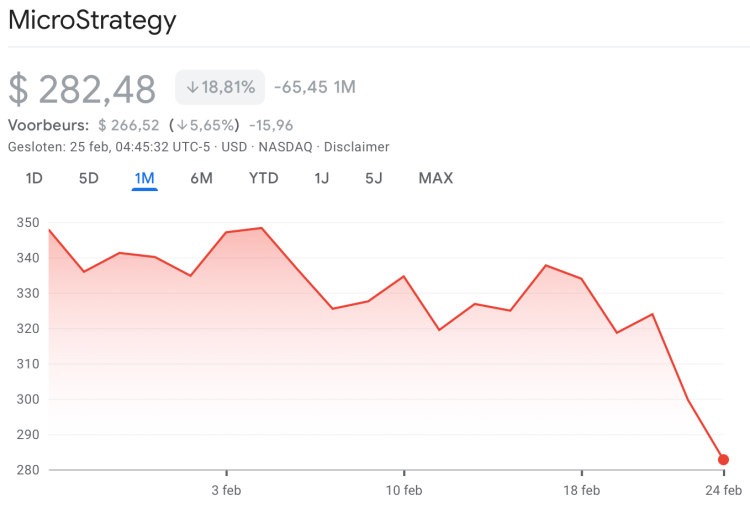Click the premarket 5,65% down arrow
Screen dimensions: 750x507
[182, 125]
